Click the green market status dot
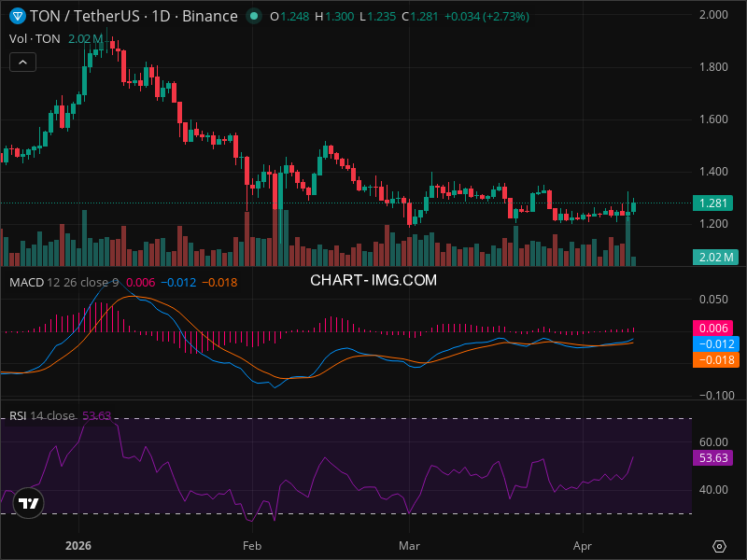 [254, 16]
